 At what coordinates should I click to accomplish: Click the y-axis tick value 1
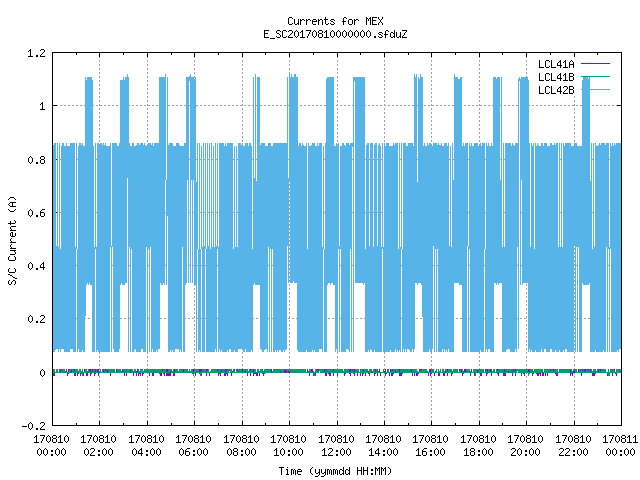tap(42, 106)
